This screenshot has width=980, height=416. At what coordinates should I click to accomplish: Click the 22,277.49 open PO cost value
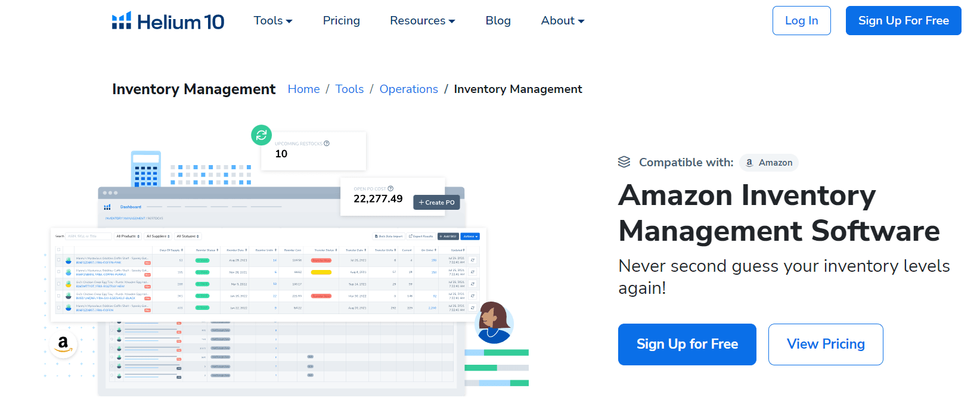coord(378,199)
